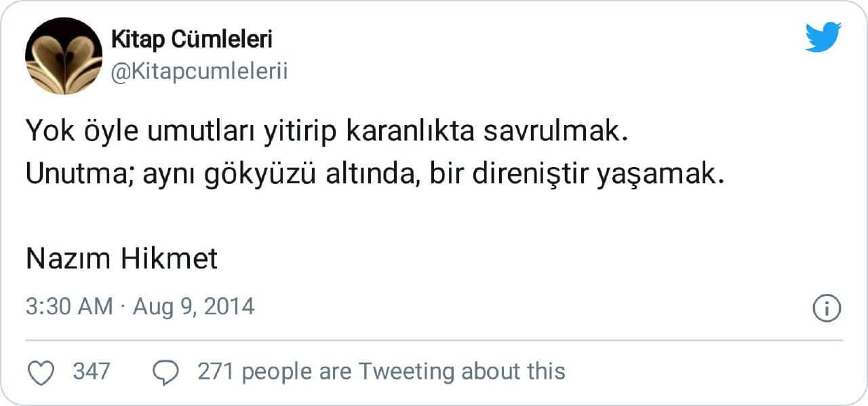The image size is (868, 406).
Task: Open the Kitap Cümleleri profile avatar
Action: 64,56
